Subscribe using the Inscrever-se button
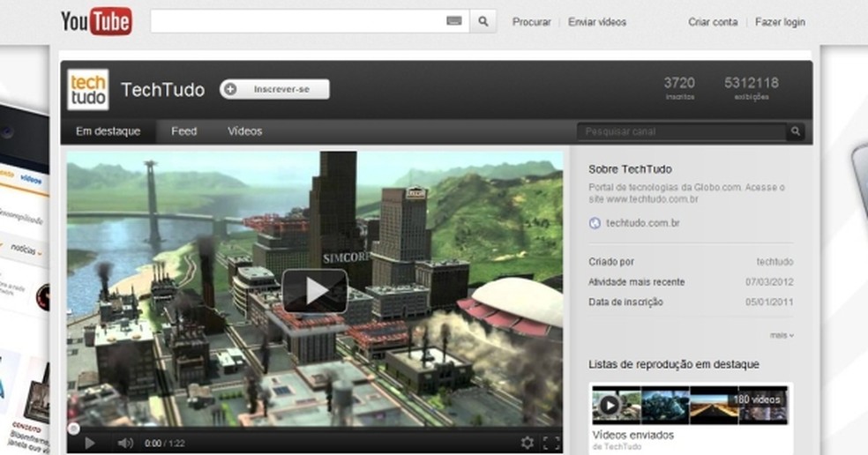868x455 pixels. tap(274, 89)
